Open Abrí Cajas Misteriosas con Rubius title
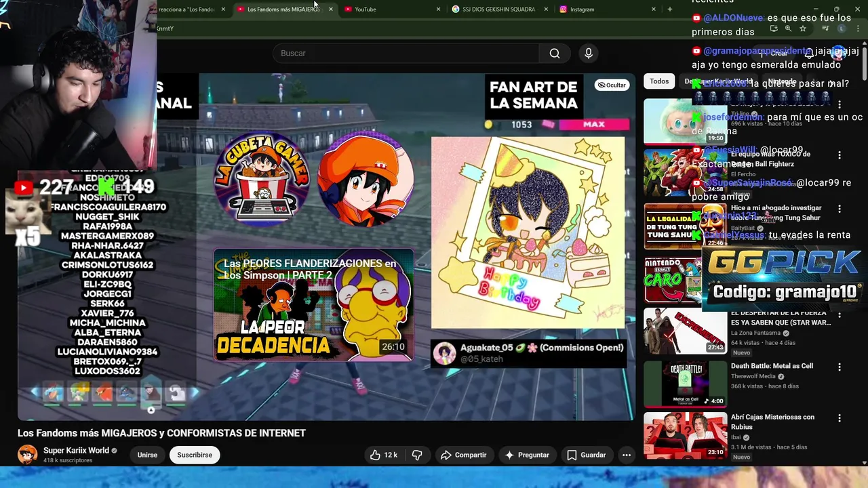 (772, 422)
